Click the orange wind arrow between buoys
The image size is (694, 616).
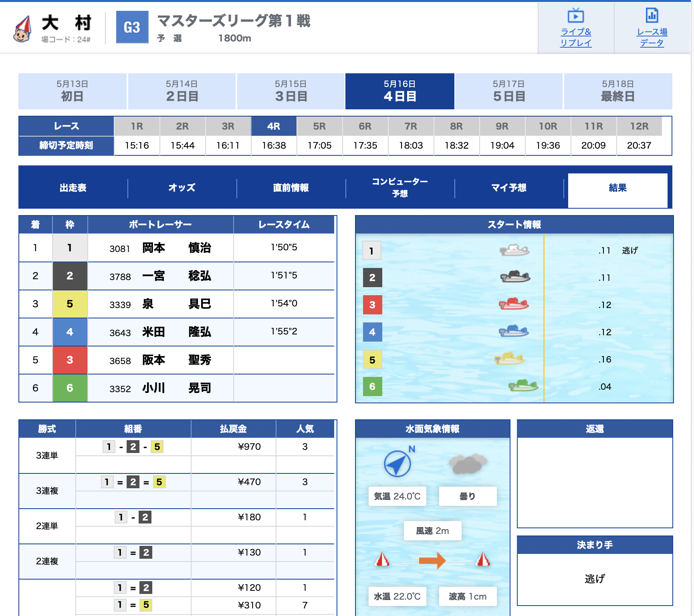pos(432,560)
